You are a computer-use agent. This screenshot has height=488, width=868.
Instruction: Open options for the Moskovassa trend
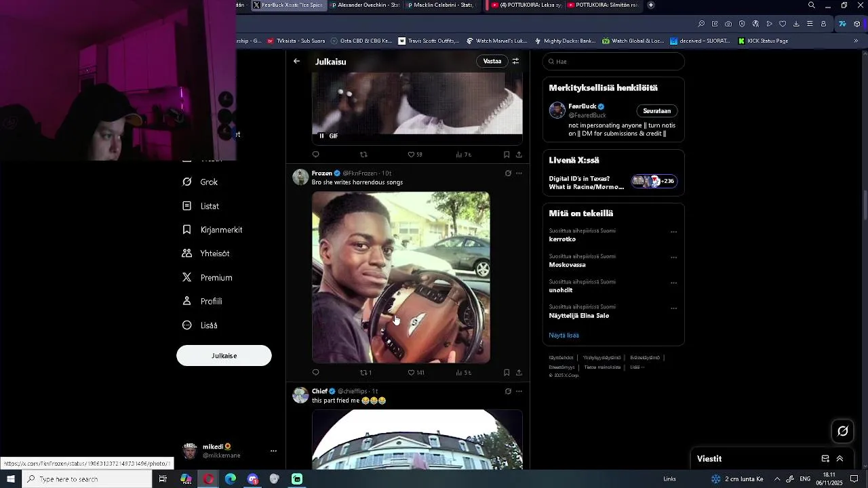pyautogui.click(x=673, y=258)
